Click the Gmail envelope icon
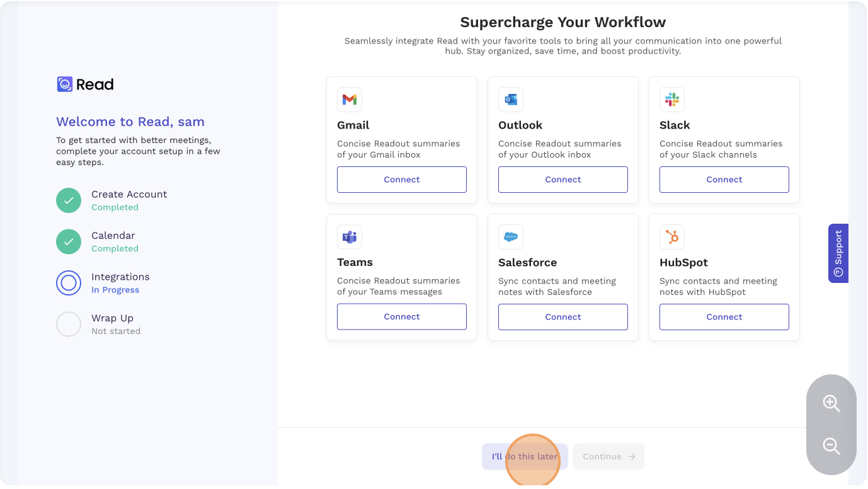This screenshot has width=868, height=489. pyautogui.click(x=350, y=100)
